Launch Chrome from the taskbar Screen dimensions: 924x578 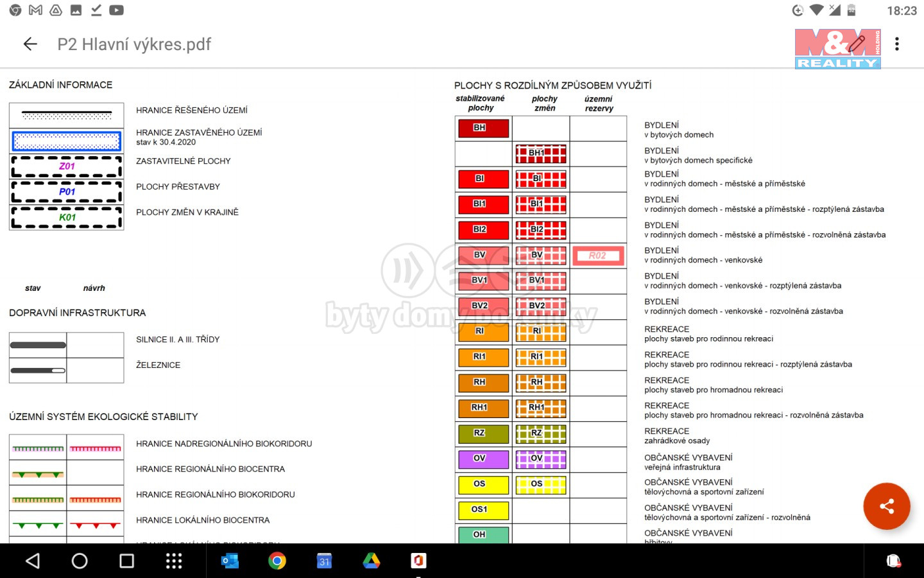277,561
